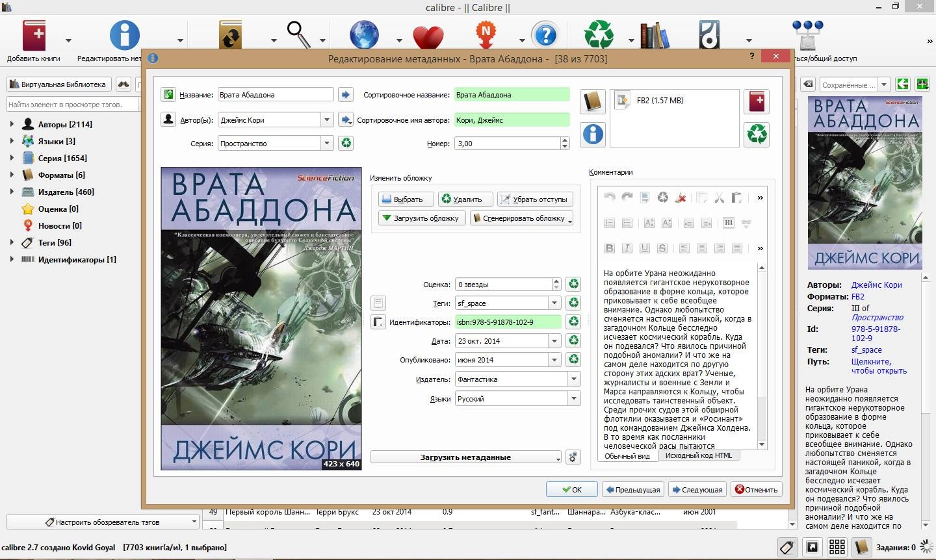Click the red heart donate icon
936x560 pixels.
click(428, 36)
